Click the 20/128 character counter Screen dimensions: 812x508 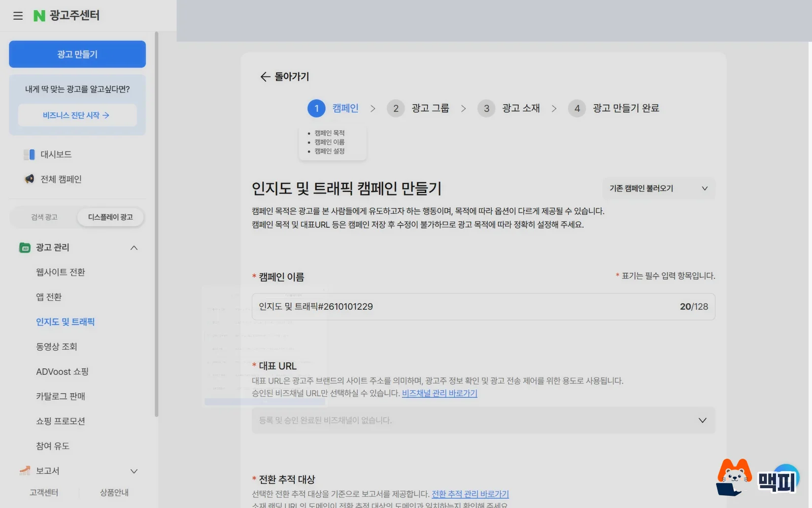pos(694,307)
